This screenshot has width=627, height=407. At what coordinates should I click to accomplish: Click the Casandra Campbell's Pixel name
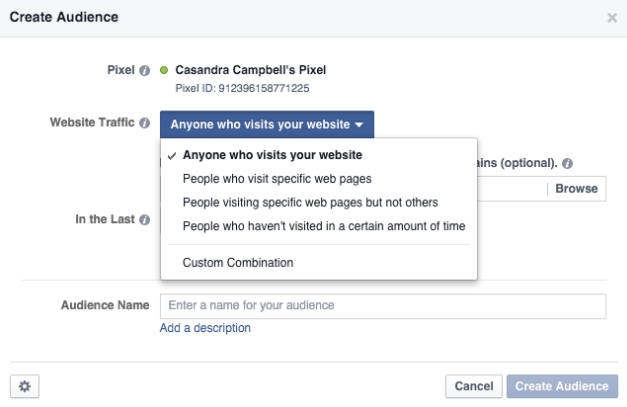(x=251, y=70)
